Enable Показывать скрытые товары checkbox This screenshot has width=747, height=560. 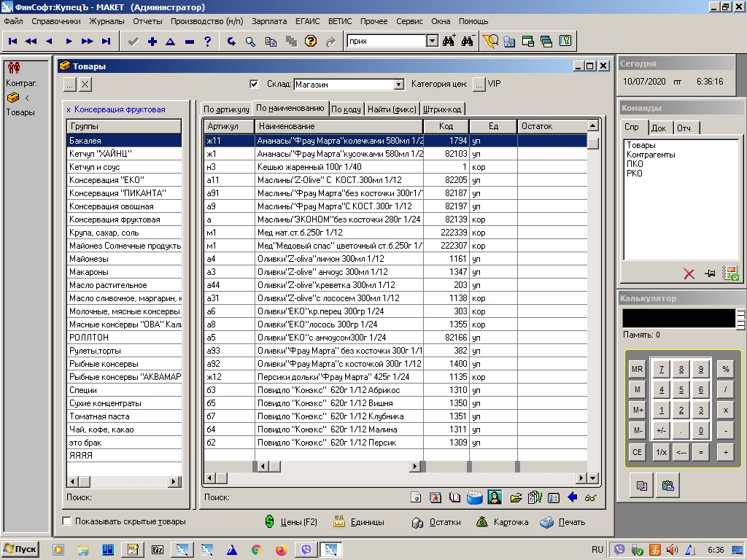[67, 521]
